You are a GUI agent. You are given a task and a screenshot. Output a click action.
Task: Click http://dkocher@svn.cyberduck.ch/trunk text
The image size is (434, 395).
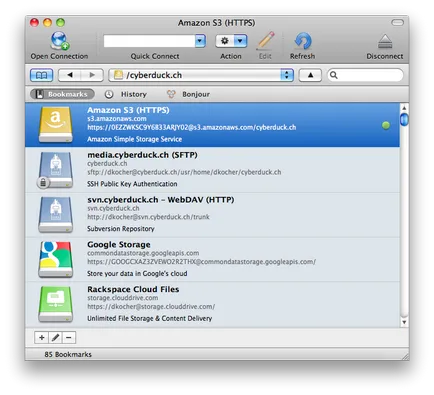pos(148,217)
